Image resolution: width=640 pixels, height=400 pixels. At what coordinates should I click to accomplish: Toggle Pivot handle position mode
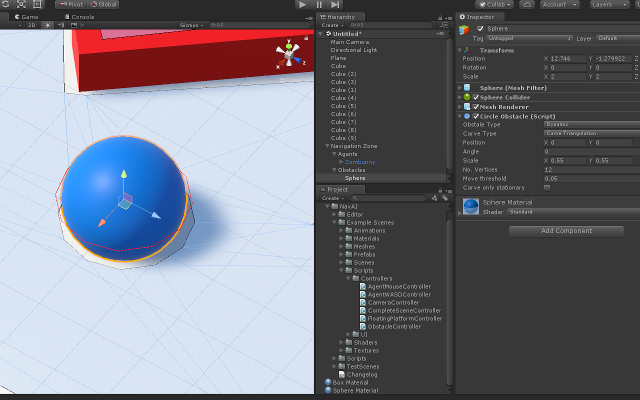71,4
